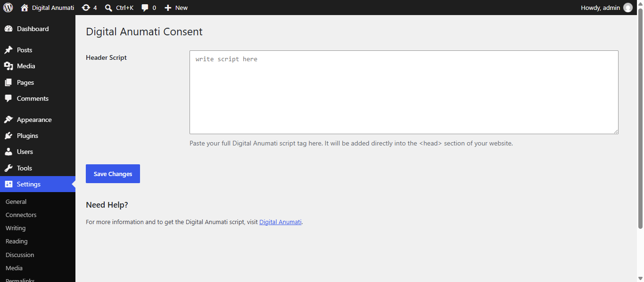Go to Pages menu
The height and width of the screenshot is (282, 644).
[x=38, y=82]
